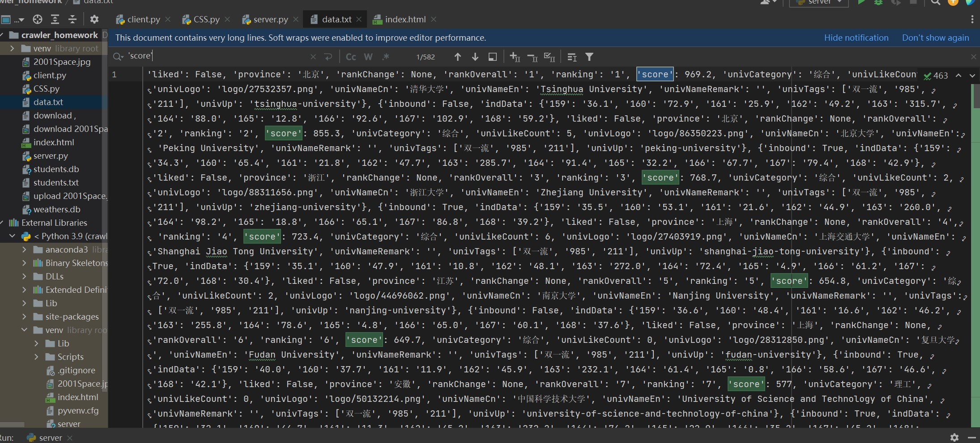This screenshot has height=443, width=980.
Task: Expand the Scripts folder
Action: (x=36, y=357)
